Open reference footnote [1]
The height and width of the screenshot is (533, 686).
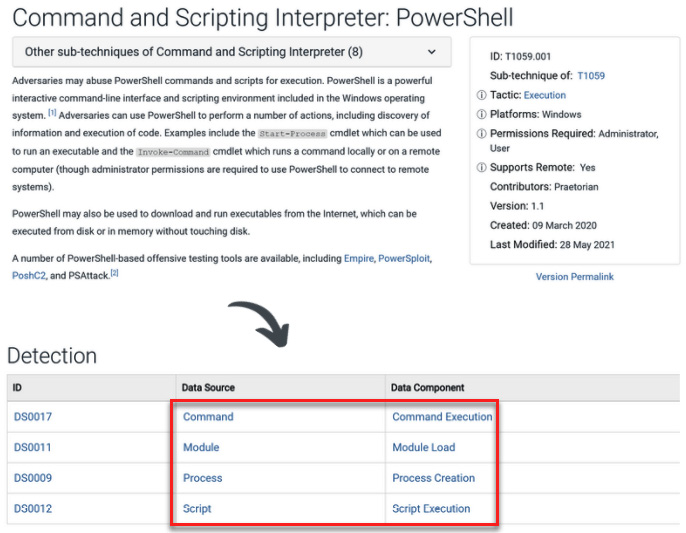point(52,113)
